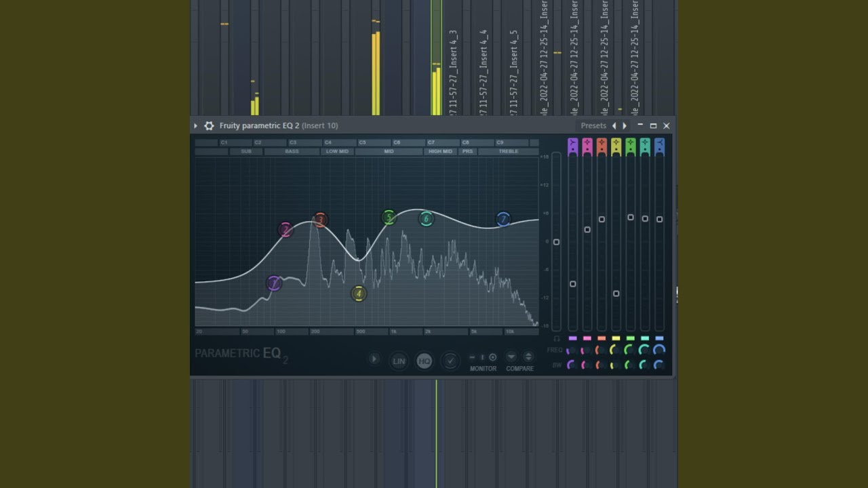Click orange band 3 level slider handle

(x=601, y=219)
